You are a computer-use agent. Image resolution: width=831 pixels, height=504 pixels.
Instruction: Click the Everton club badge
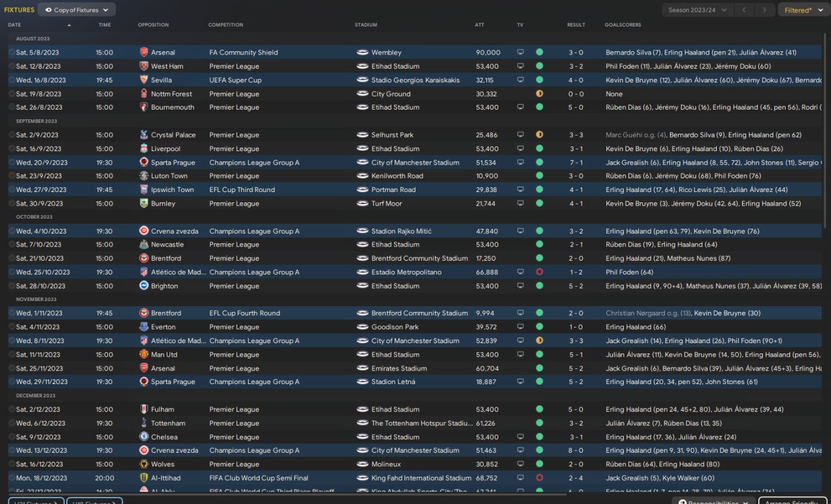tap(144, 327)
